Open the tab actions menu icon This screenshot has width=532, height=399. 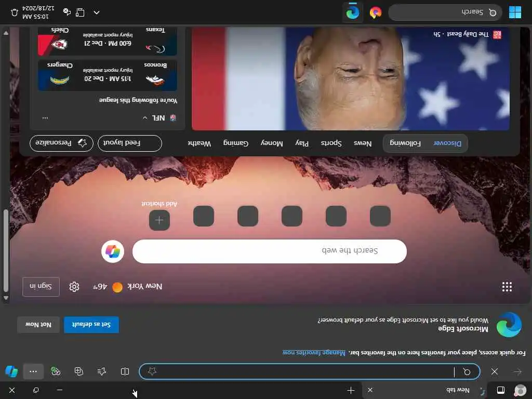pos(501,390)
